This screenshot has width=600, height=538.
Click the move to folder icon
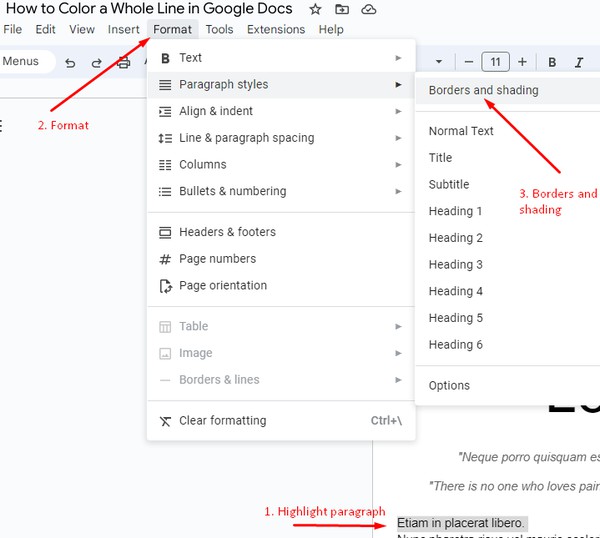[342, 9]
